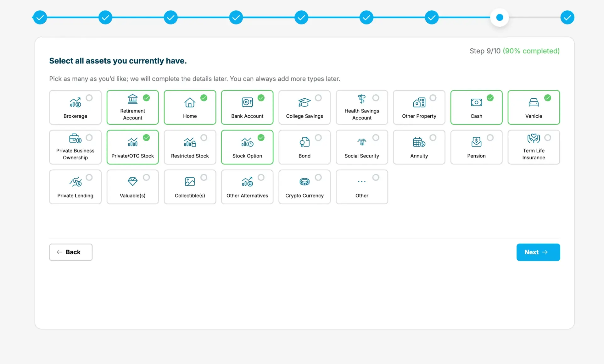Select the Other Property building icon
This screenshot has width=604, height=364.
[419, 102]
